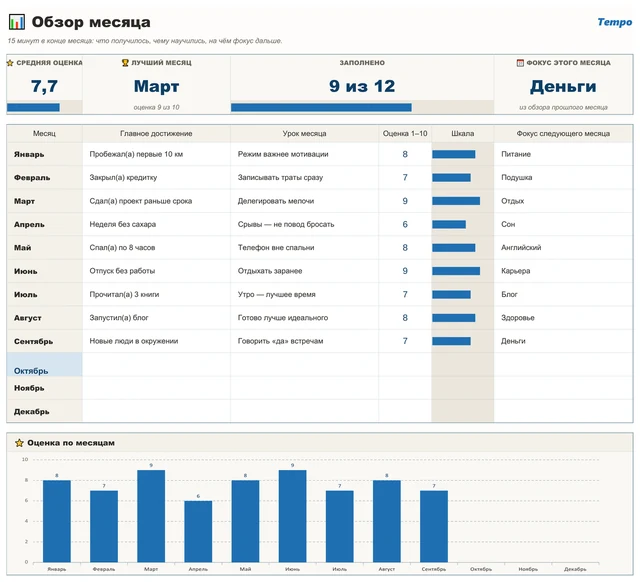640x582 pixels.
Task: Click the Апрель bar in the chart
Action: [198, 531]
